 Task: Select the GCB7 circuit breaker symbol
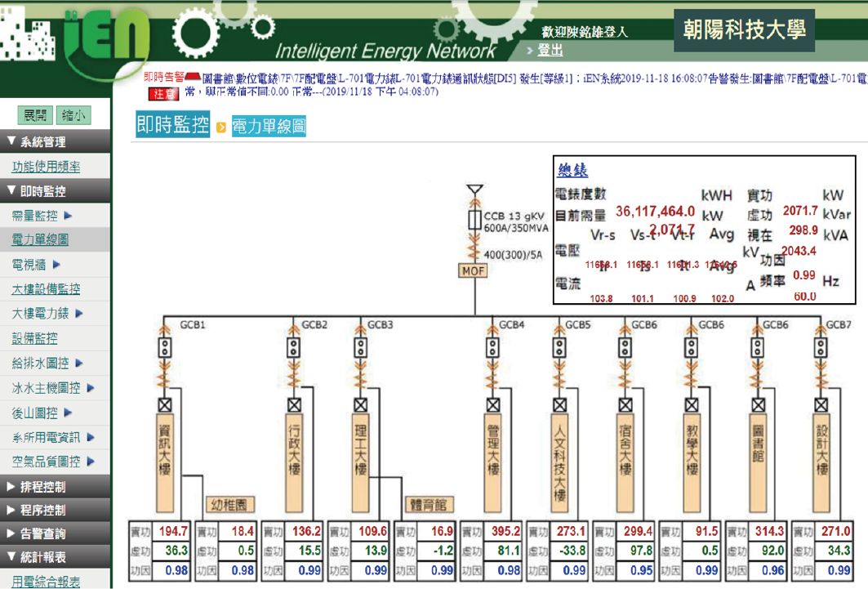click(821, 348)
